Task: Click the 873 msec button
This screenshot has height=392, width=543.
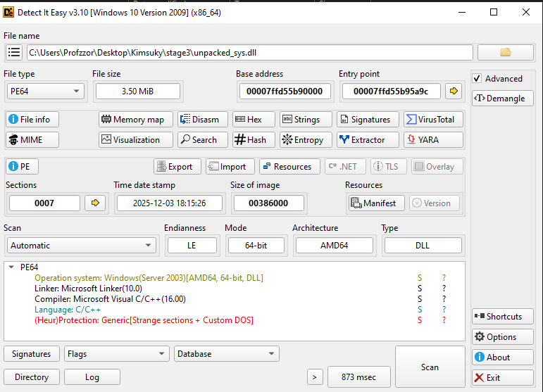Action: pos(358,377)
